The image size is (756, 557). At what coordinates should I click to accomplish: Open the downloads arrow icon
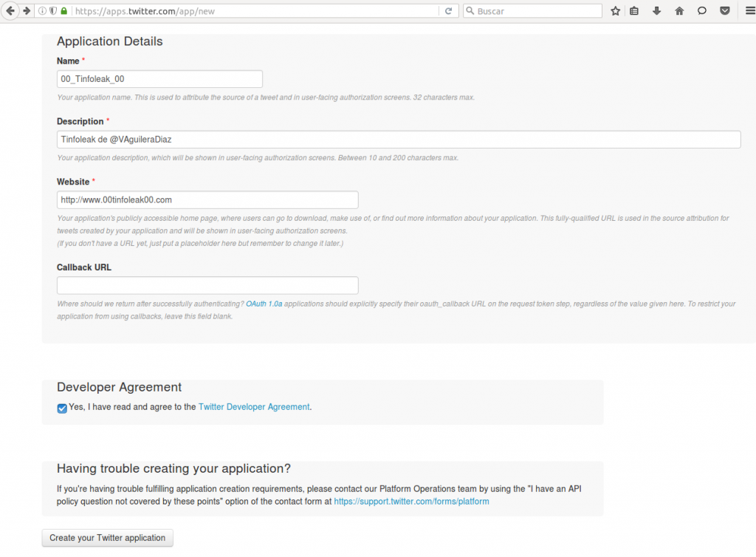pos(656,11)
